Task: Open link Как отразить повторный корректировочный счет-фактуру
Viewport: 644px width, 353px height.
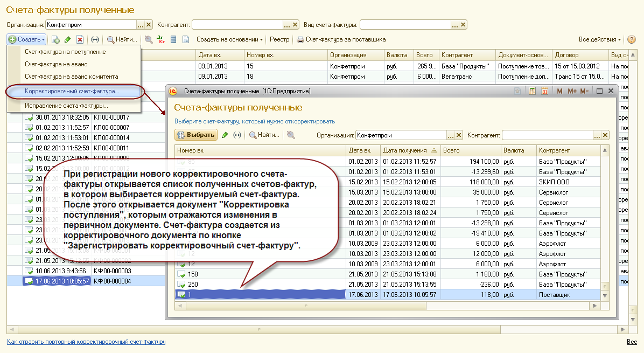Action: [86, 342]
